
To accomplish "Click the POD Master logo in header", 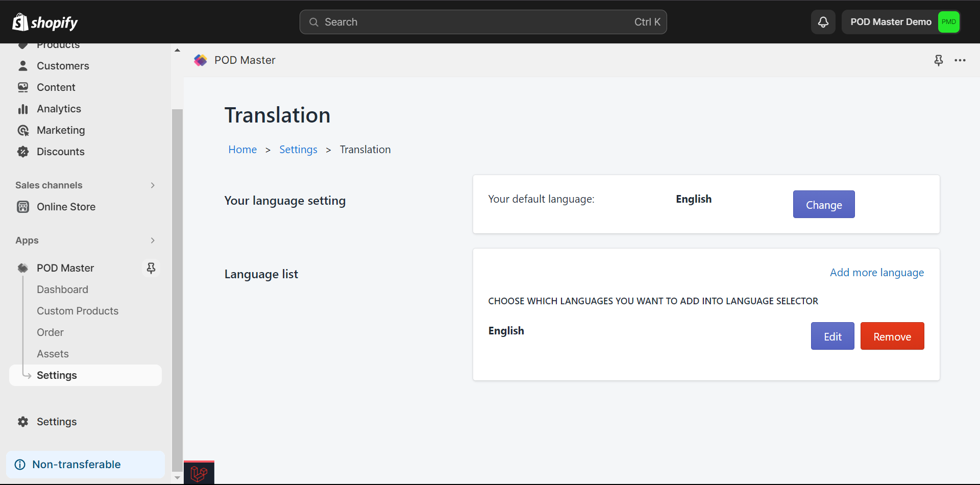I will tap(201, 60).
